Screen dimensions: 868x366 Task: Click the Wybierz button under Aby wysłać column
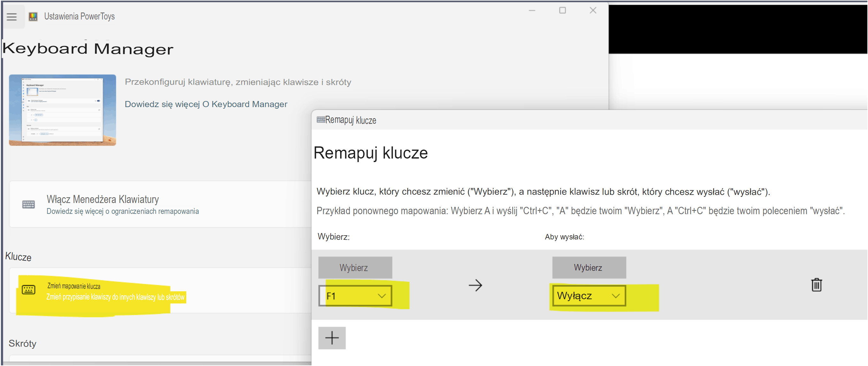589,268
